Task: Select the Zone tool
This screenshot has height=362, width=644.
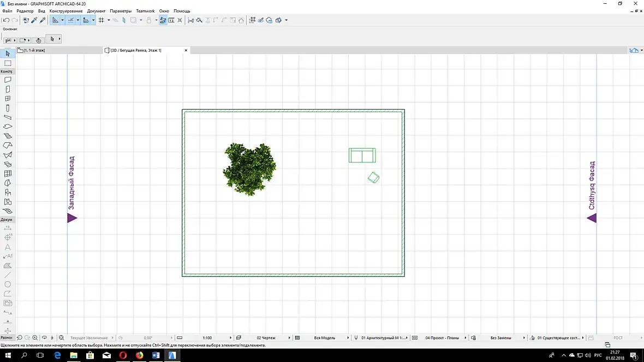Action: (x=8, y=202)
